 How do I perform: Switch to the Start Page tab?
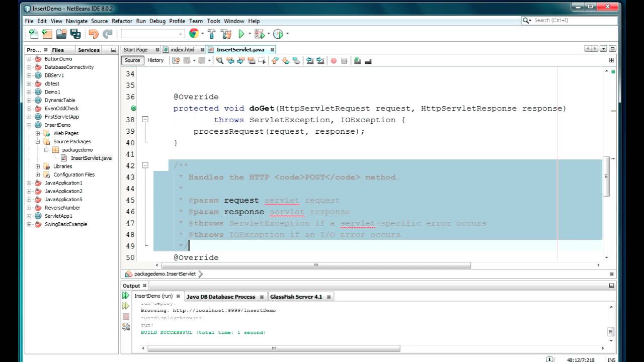136,50
